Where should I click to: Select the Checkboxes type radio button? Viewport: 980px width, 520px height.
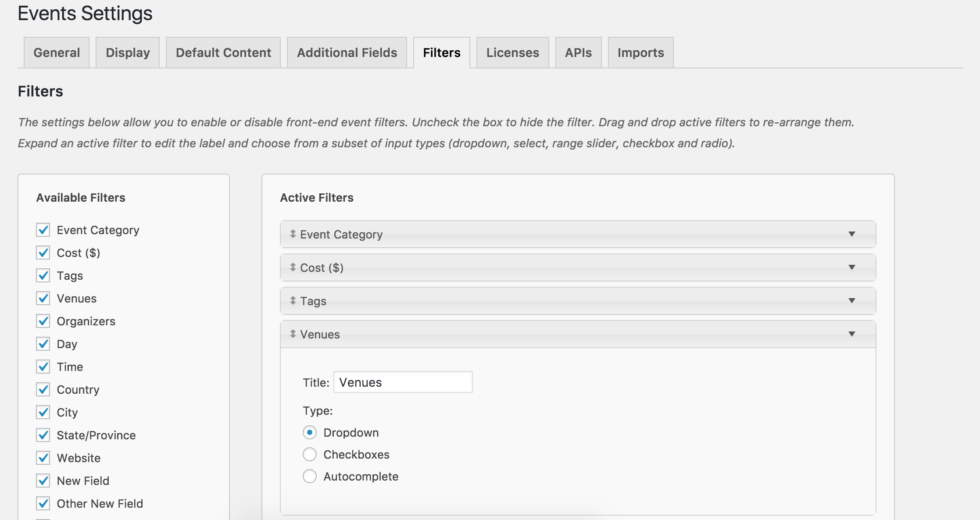(310, 454)
